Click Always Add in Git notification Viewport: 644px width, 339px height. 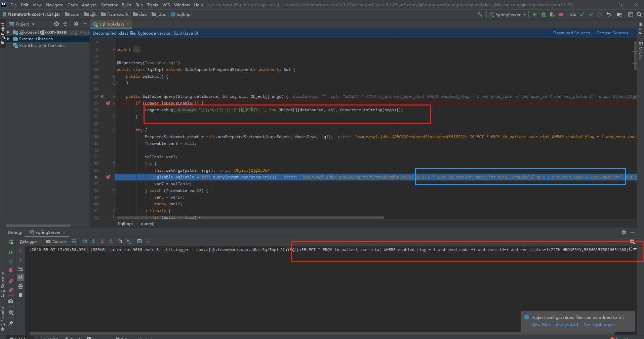(567, 325)
